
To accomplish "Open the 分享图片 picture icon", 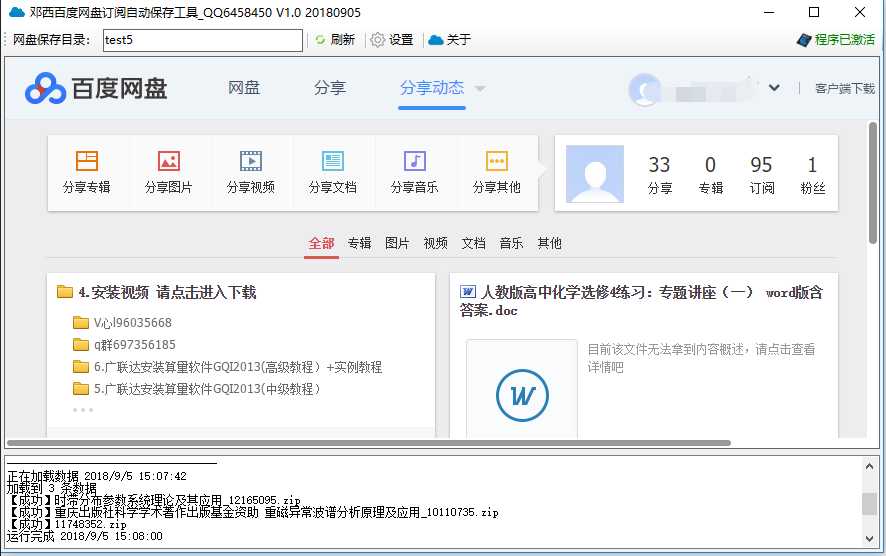I will (168, 161).
